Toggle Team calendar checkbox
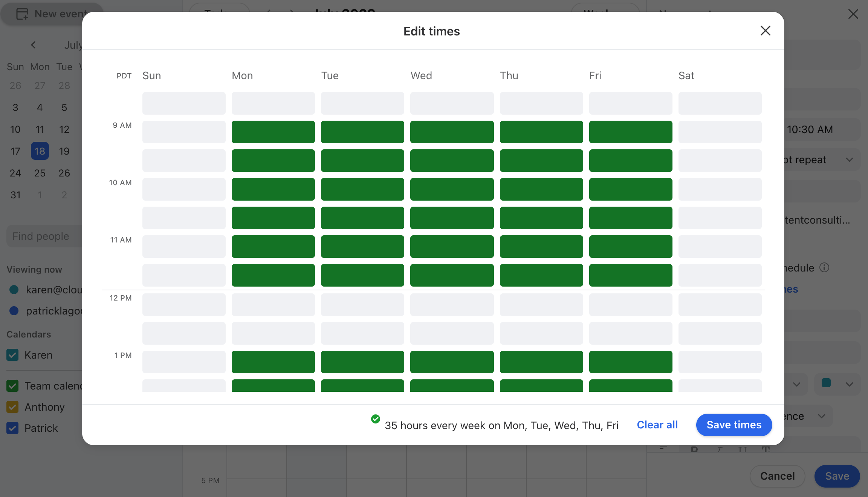 click(x=13, y=386)
